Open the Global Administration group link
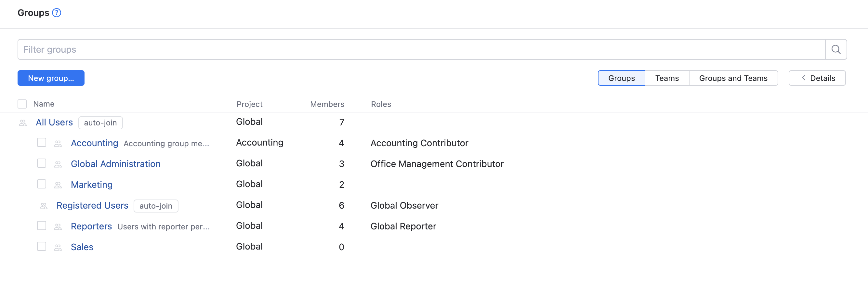Image resolution: width=868 pixels, height=284 pixels. (116, 164)
